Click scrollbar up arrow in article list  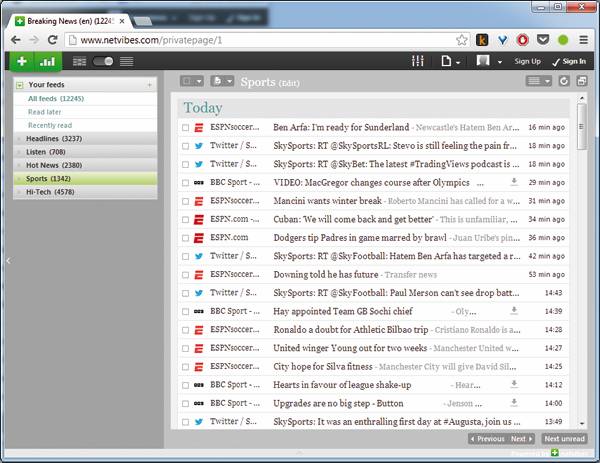point(582,99)
